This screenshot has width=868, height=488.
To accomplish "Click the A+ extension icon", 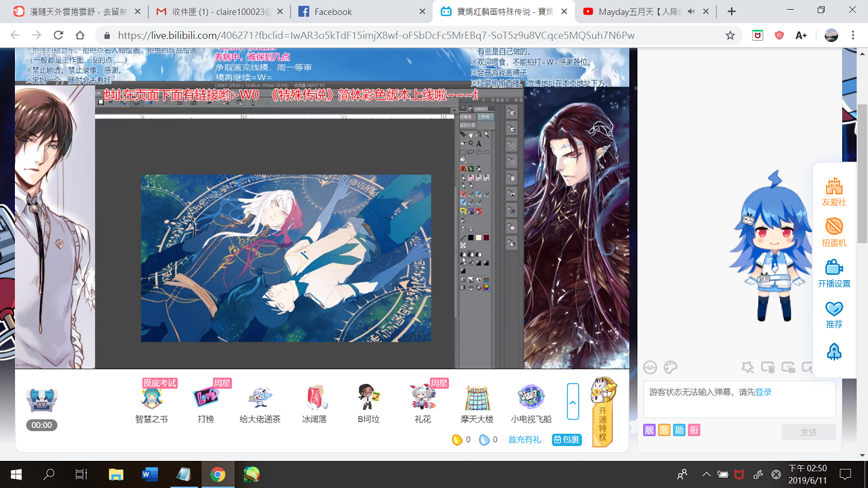I will 801,36.
